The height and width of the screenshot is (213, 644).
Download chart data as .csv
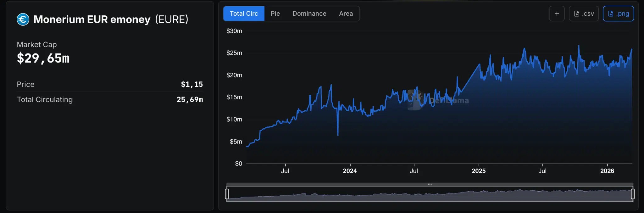(x=584, y=14)
